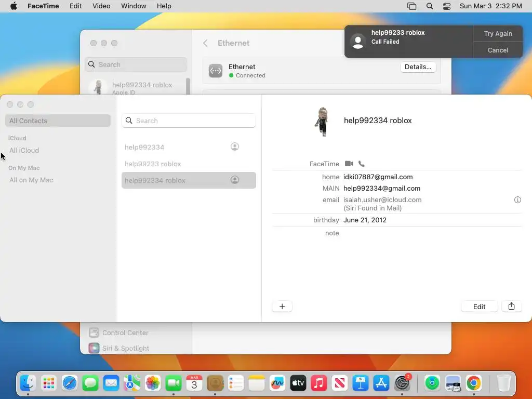Cancel the failed call notification
Image resolution: width=532 pixels, height=399 pixels.
coord(498,50)
